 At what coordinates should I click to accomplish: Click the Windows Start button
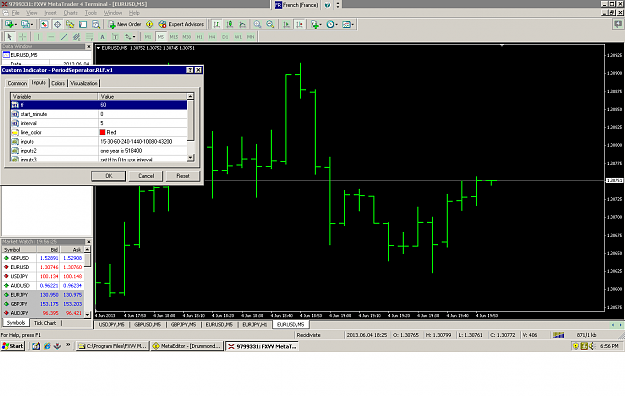[x=13, y=346]
